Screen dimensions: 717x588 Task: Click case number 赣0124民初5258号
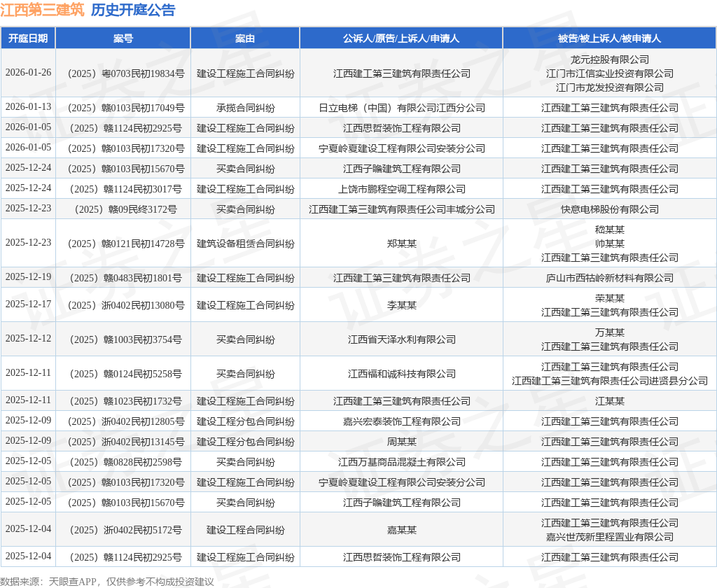126,374
